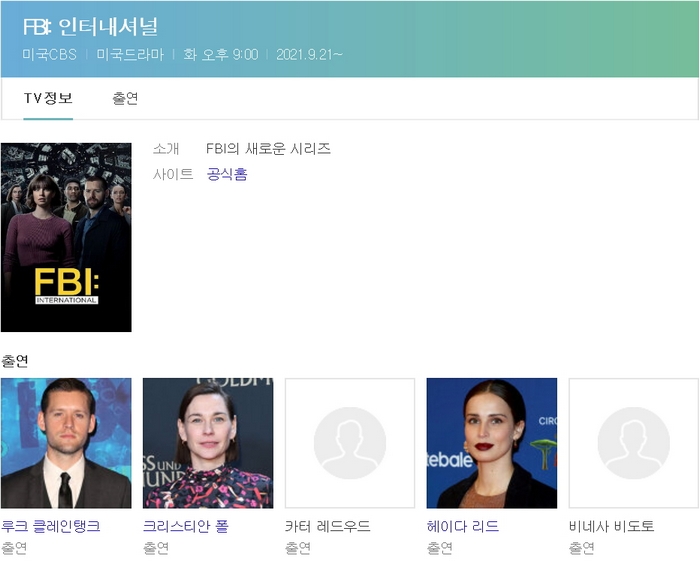Click the 소개 label
Viewport: 700px width, 565px height.
(166, 148)
